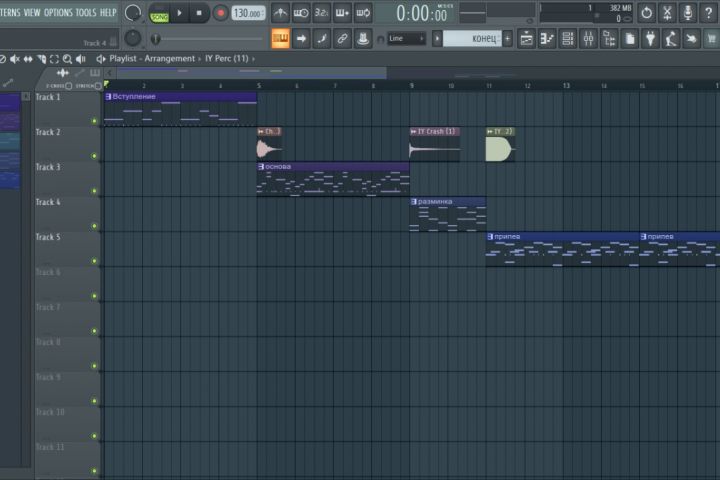
Task: Toggle step editing mode
Action: [x=321, y=39]
